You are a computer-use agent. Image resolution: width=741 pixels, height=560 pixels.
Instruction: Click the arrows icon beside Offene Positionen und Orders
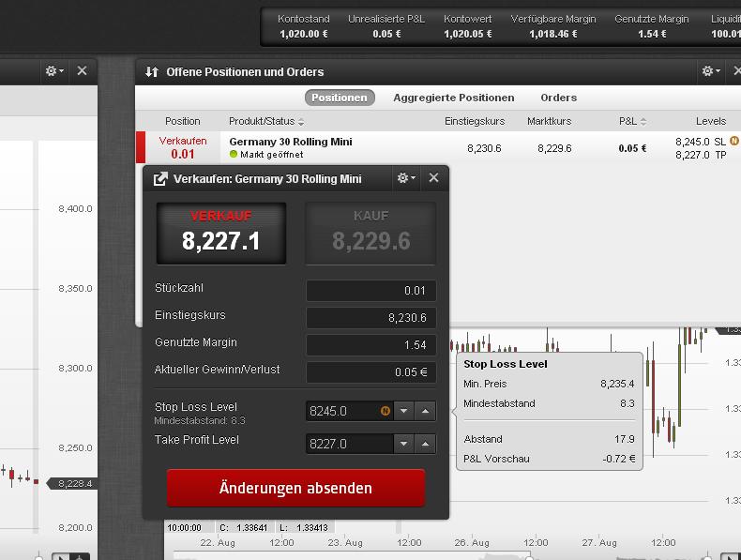coord(152,72)
